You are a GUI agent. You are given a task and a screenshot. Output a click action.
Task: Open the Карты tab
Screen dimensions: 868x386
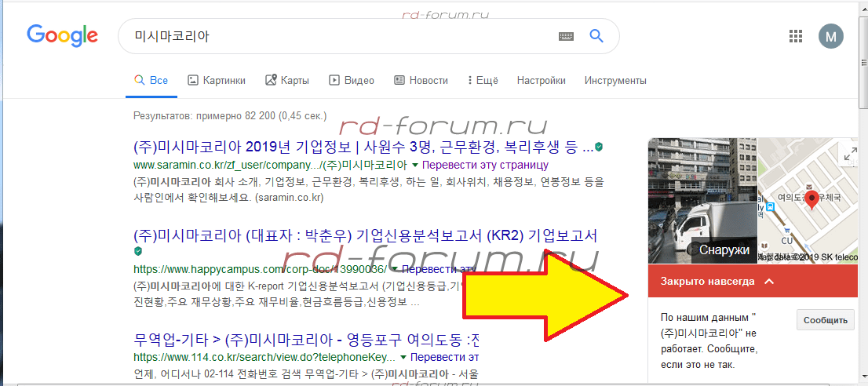pyautogui.click(x=287, y=80)
